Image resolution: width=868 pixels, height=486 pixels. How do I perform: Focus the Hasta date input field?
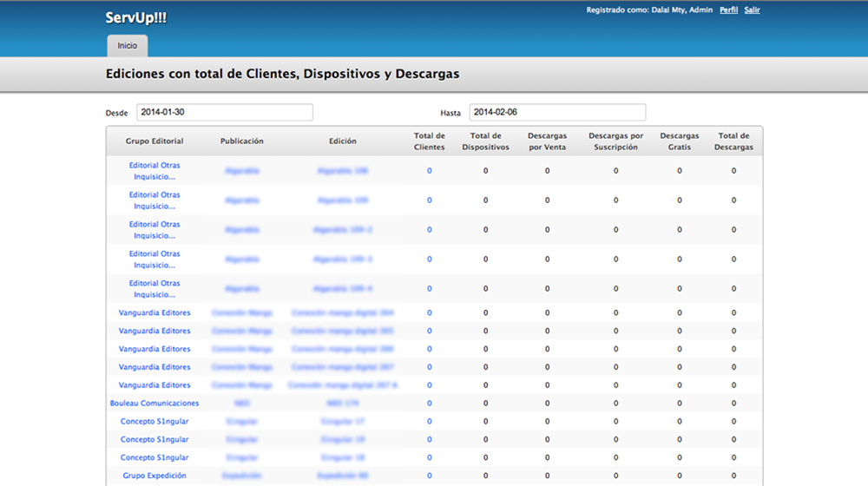556,113
